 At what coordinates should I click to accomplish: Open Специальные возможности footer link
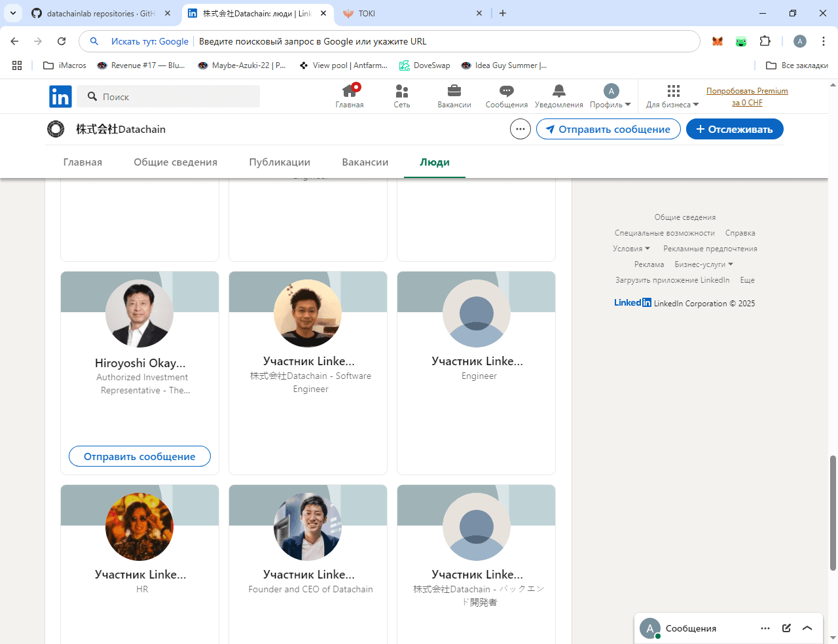pyautogui.click(x=665, y=233)
